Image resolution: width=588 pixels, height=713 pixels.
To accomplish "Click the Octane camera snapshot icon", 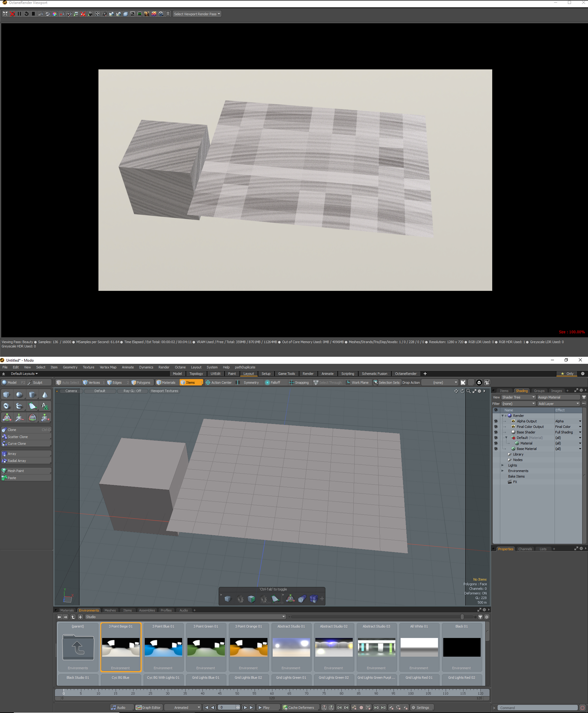I will click(x=104, y=14).
